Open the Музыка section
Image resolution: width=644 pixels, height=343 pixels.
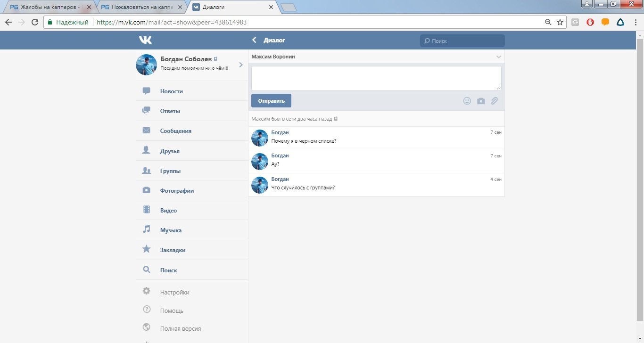[x=171, y=230]
